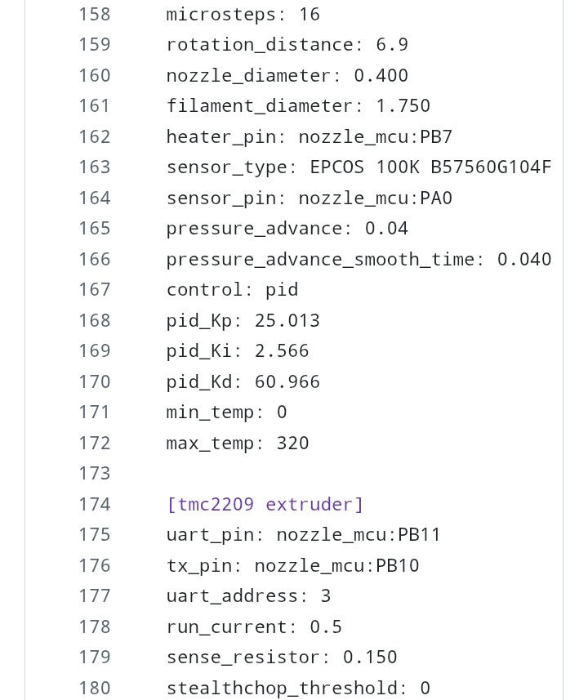Click the [tmc2209 extruder] section header
Screen dimensions: 588x700
[x=265, y=505]
